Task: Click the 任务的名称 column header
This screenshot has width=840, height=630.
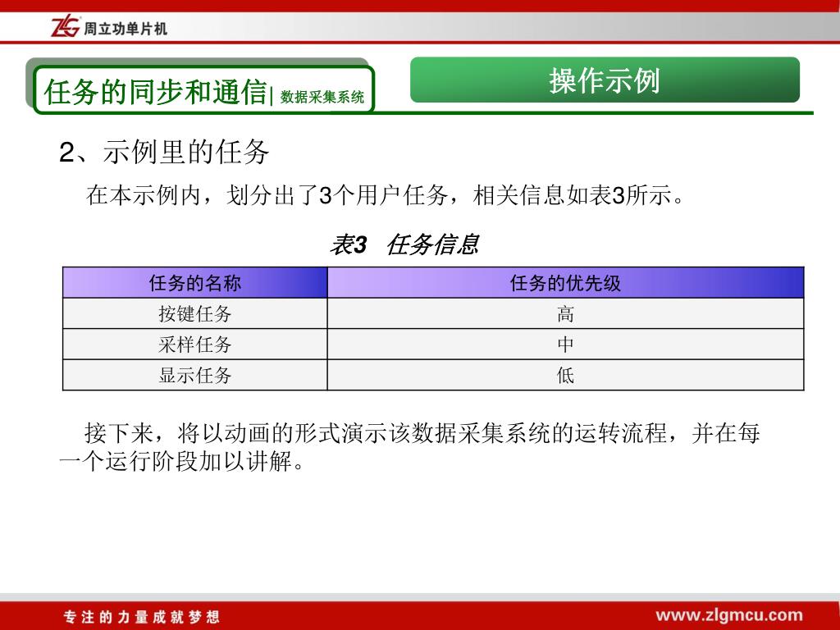Action: [x=195, y=282]
